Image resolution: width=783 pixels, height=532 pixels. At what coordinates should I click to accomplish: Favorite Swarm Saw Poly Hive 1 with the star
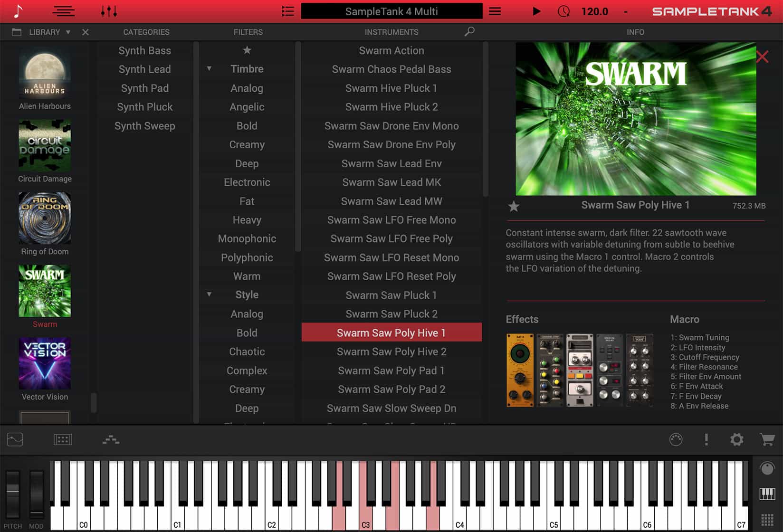(x=514, y=206)
